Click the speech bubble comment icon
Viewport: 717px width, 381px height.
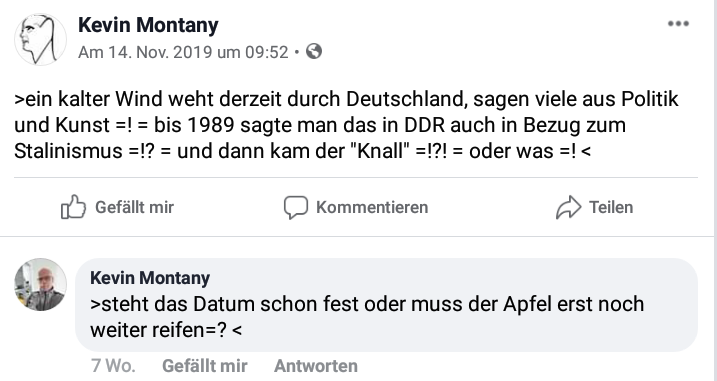pos(296,208)
